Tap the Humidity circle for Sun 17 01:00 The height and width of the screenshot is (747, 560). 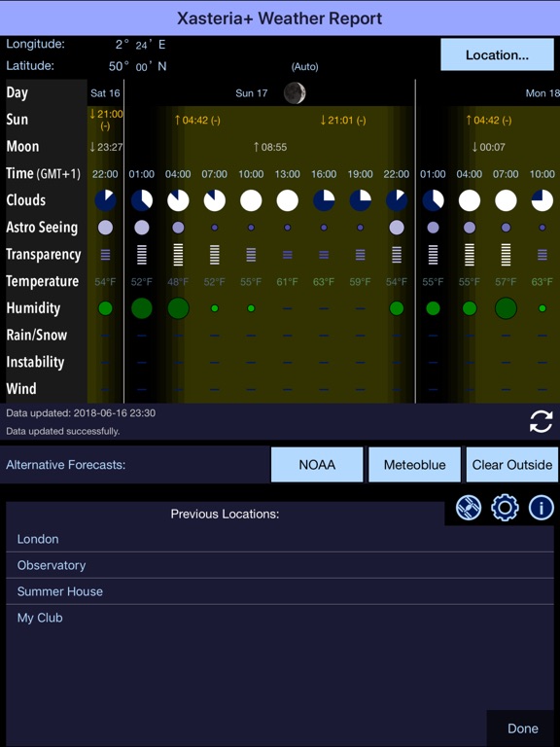coord(142,308)
